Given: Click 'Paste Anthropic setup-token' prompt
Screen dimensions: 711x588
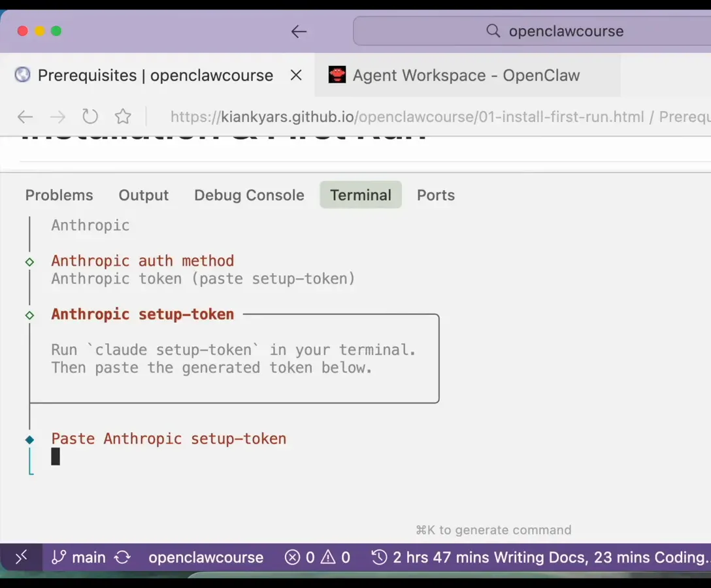Looking at the screenshot, I should click(169, 439).
